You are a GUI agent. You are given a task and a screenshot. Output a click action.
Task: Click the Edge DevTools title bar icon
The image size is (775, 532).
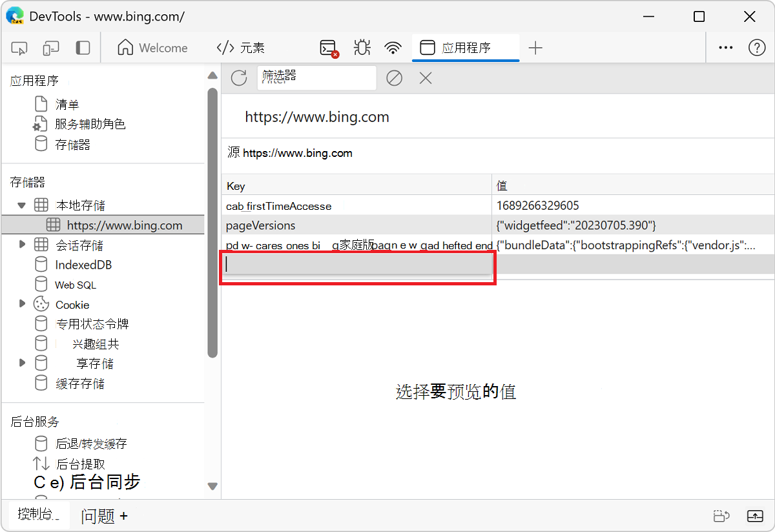coord(14,16)
